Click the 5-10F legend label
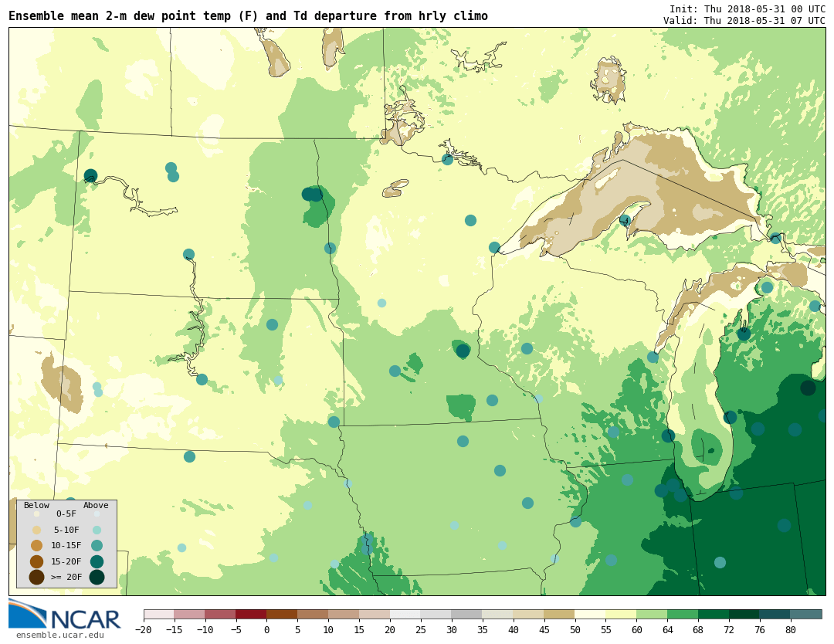Image resolution: width=834 pixels, height=644 pixels. pos(66,530)
